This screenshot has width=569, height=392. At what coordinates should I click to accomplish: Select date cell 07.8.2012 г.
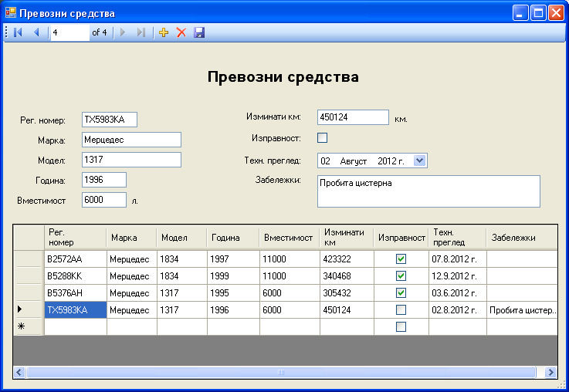[x=457, y=259]
